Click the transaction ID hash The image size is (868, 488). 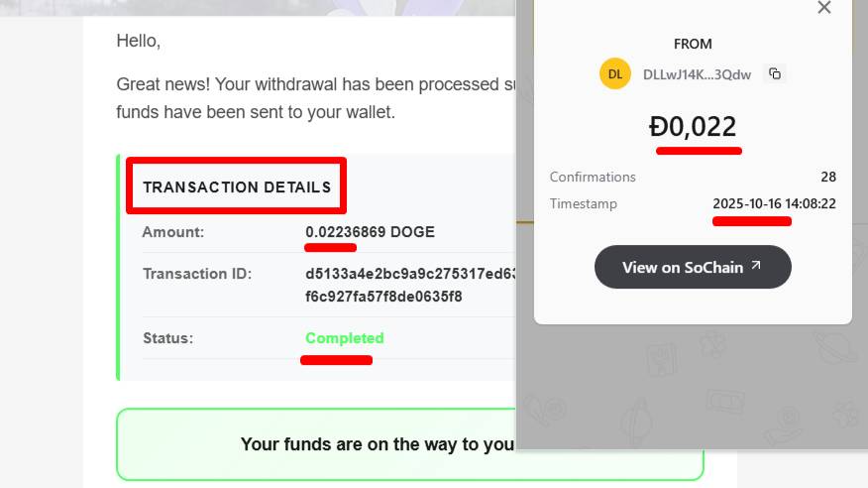[408, 285]
